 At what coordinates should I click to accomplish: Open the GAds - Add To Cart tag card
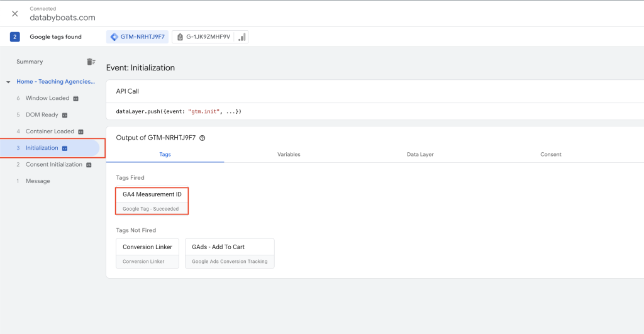[230, 253]
